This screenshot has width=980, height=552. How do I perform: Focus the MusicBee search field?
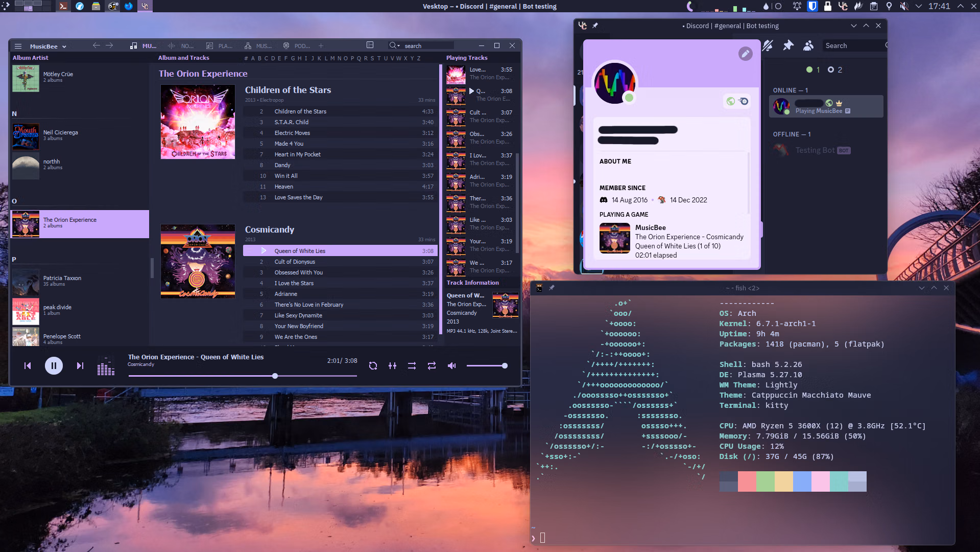click(x=428, y=46)
